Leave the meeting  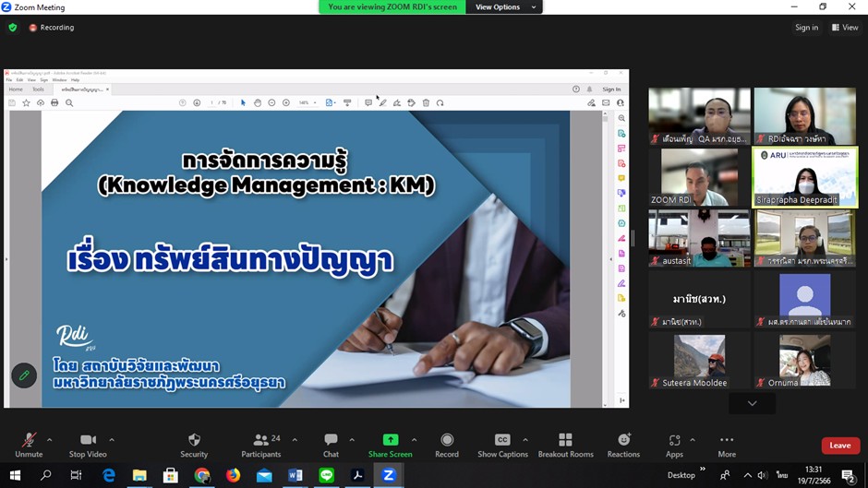[x=840, y=446]
